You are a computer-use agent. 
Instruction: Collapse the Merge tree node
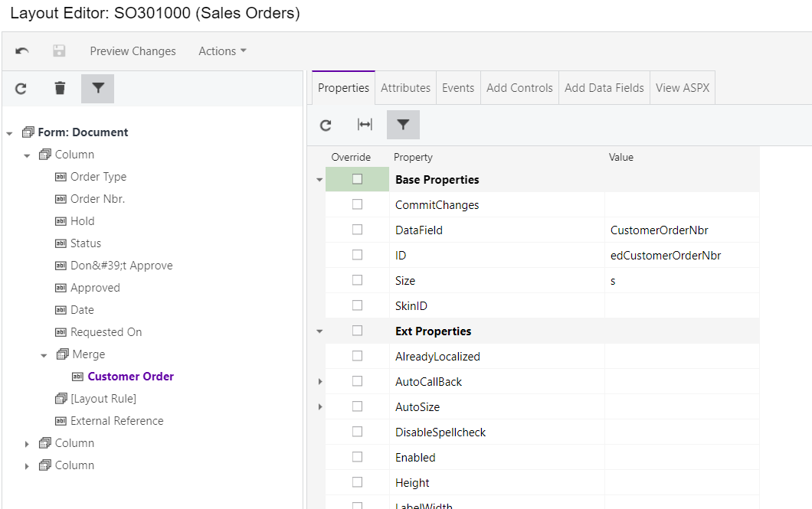44,355
